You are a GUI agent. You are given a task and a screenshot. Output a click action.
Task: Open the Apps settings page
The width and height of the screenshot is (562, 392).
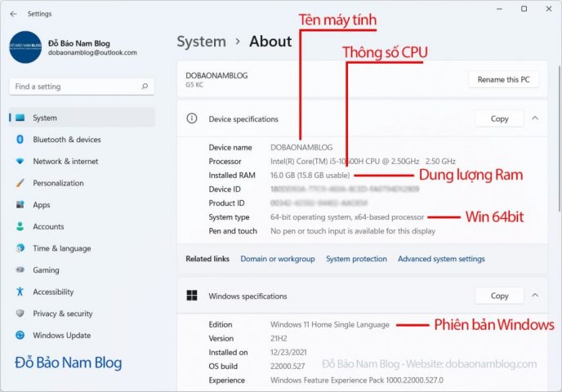pyautogui.click(x=41, y=205)
